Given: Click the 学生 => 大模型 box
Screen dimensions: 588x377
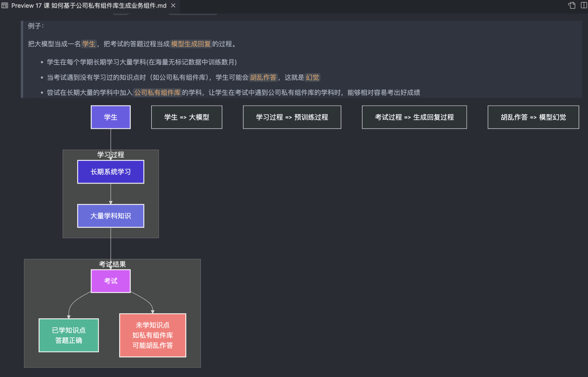Looking at the screenshot, I should tap(187, 117).
